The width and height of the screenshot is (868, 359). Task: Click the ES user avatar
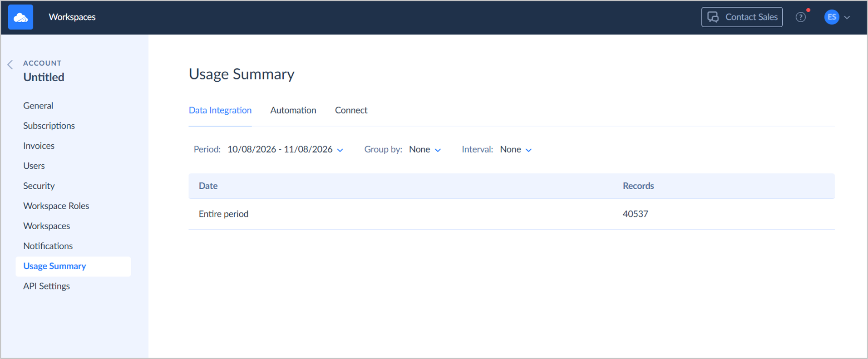[832, 17]
